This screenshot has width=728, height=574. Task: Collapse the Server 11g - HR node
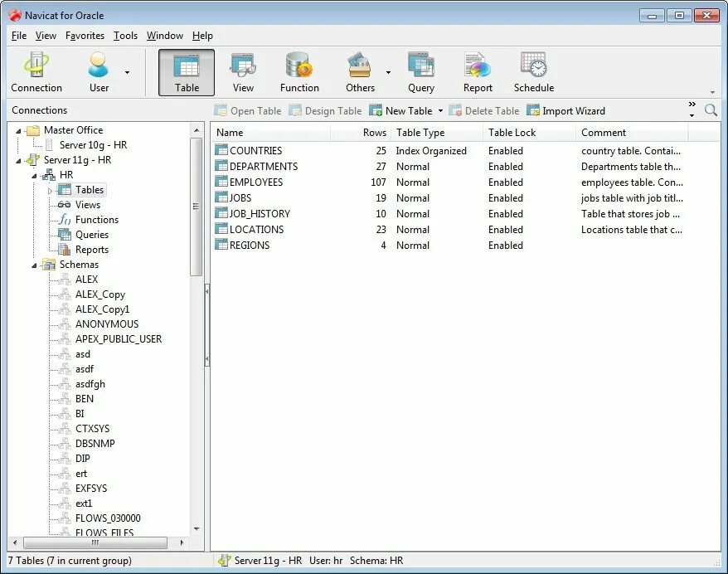click(x=18, y=161)
